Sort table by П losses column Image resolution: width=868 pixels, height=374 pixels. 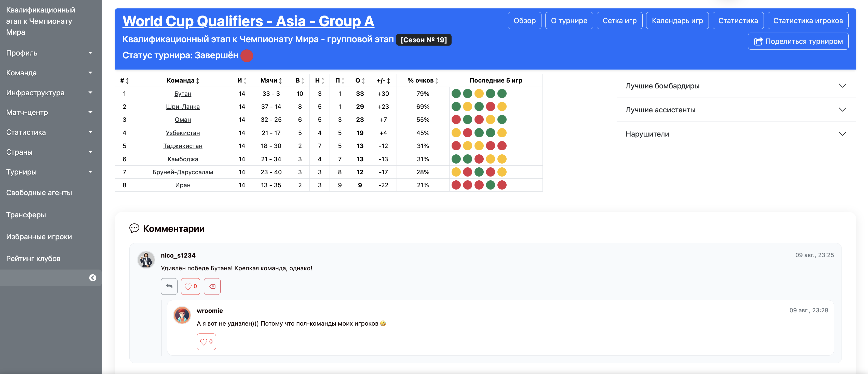[340, 81]
